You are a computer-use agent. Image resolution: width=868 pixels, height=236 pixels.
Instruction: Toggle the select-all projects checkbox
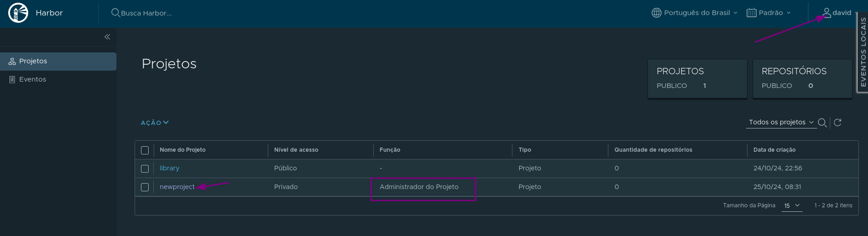pos(145,150)
